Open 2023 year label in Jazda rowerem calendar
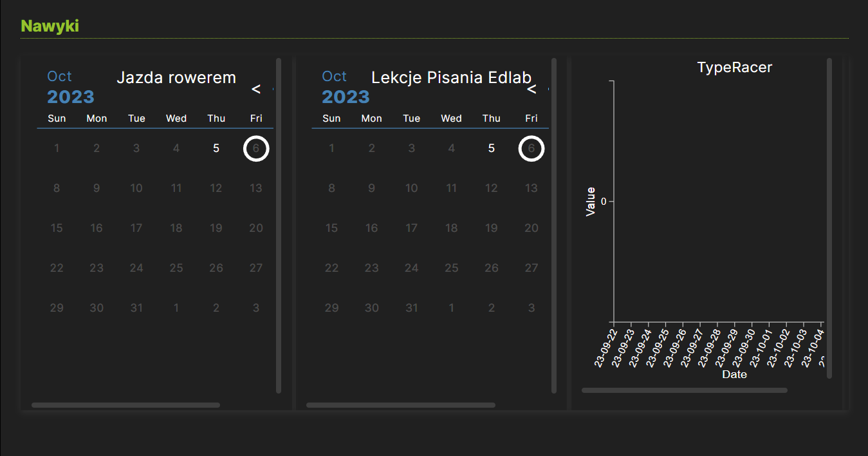 (71, 97)
